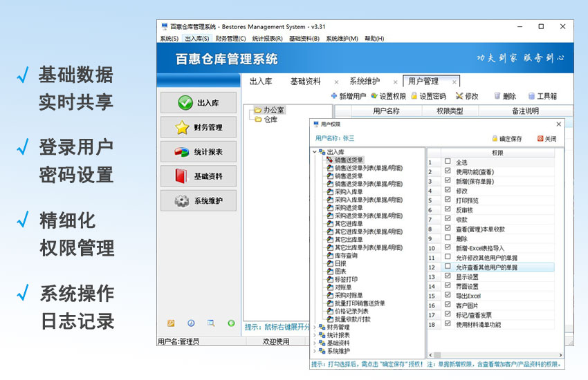
Task: Click the 系统维护 sidebar button with gear
Action: (199, 200)
